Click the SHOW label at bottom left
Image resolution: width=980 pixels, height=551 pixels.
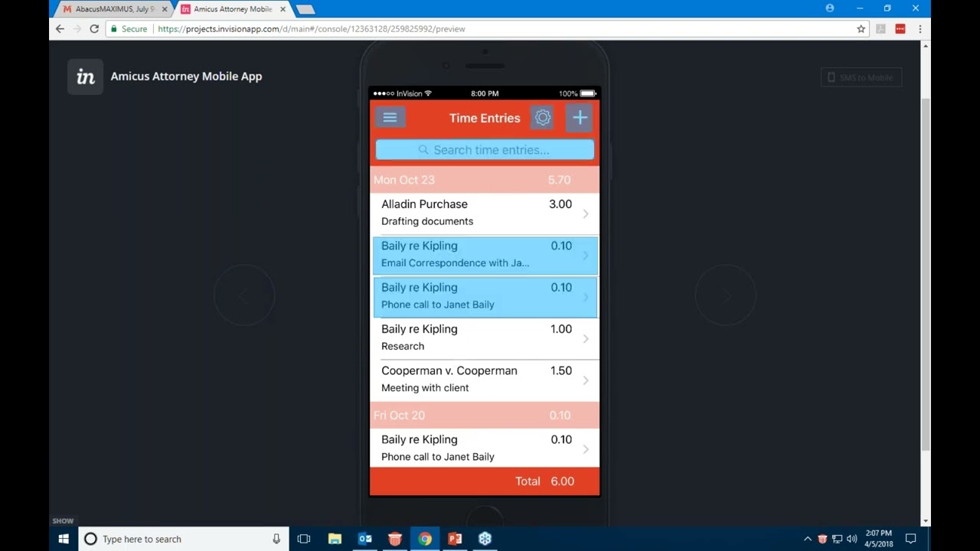(63, 521)
